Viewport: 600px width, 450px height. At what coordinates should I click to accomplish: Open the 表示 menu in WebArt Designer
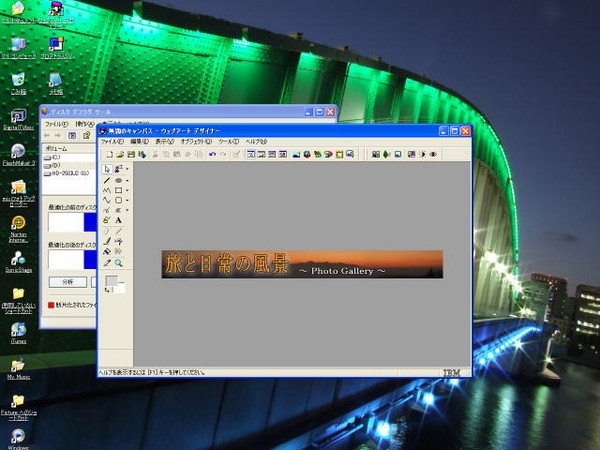click(x=165, y=142)
